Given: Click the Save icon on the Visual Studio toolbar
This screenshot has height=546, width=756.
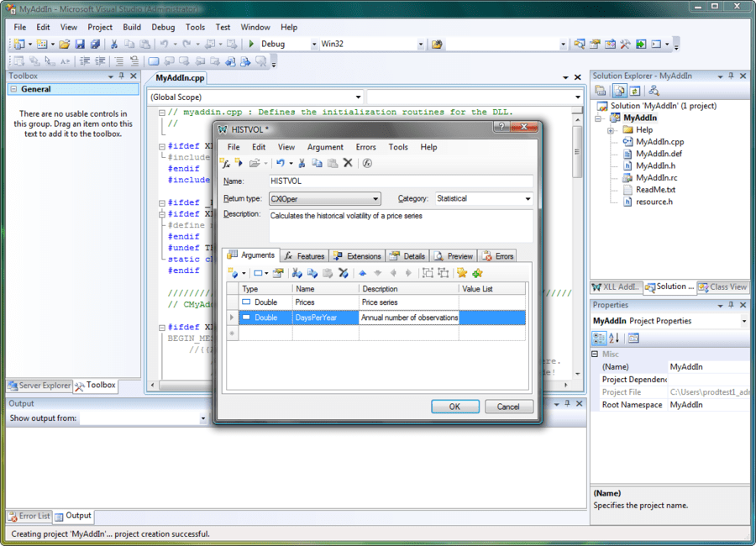Looking at the screenshot, I should [80, 43].
